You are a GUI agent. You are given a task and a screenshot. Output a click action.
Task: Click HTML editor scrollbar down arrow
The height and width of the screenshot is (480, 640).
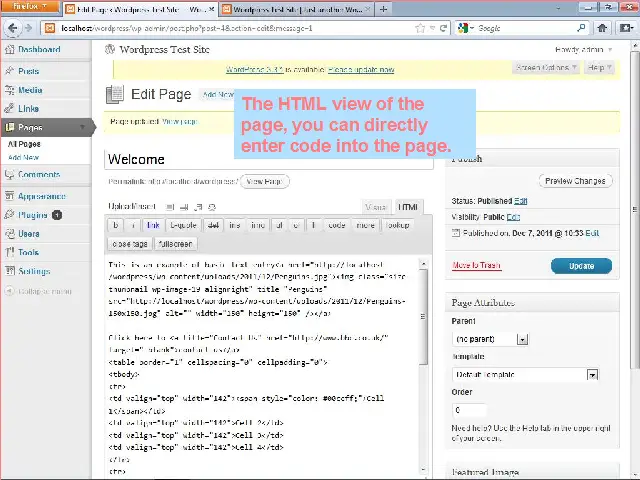[424, 470]
